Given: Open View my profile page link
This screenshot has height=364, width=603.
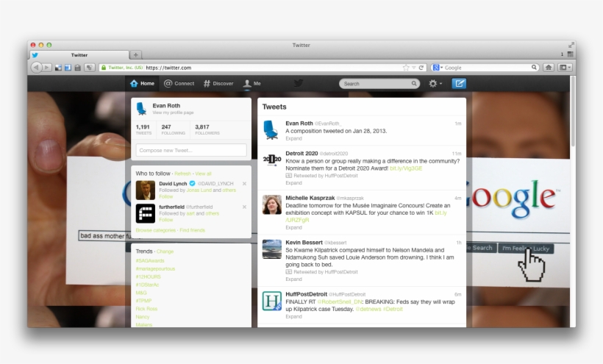Looking at the screenshot, I should pos(173,113).
